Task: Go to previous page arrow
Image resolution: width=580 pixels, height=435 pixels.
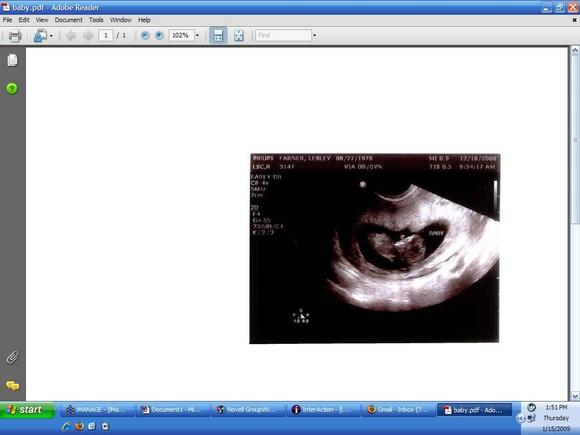Action: point(70,36)
